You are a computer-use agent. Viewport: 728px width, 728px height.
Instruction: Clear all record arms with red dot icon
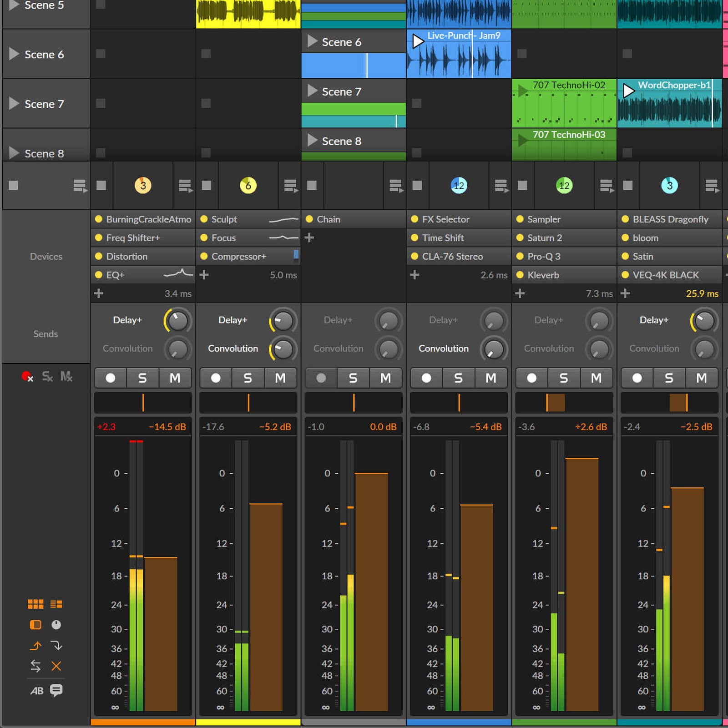[x=27, y=377]
